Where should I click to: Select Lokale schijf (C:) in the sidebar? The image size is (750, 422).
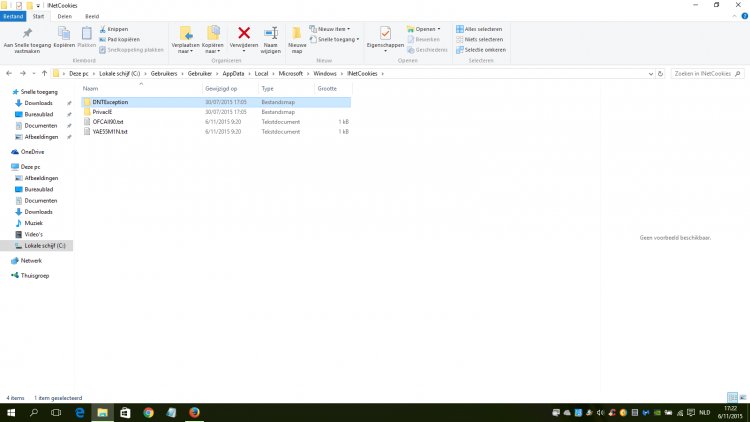pyautogui.click(x=45, y=245)
